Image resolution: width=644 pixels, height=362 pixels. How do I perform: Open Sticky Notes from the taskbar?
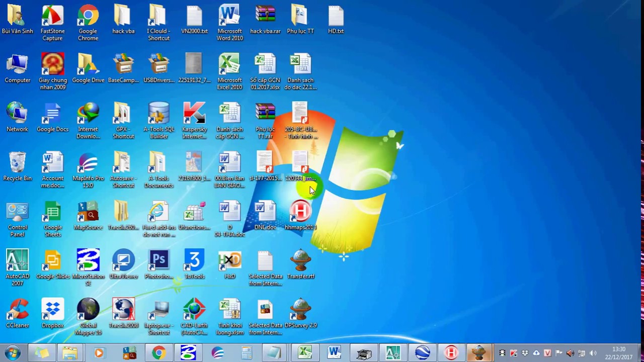point(41,353)
